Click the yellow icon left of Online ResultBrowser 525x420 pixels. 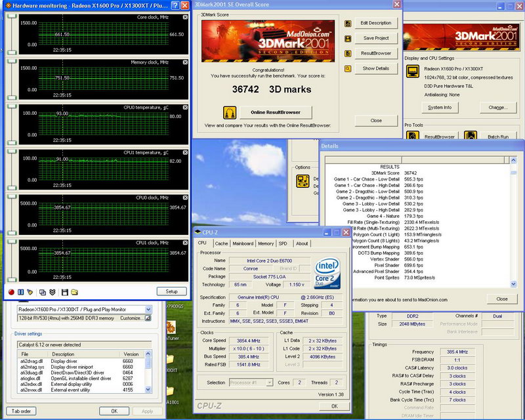pyautogui.click(x=230, y=113)
